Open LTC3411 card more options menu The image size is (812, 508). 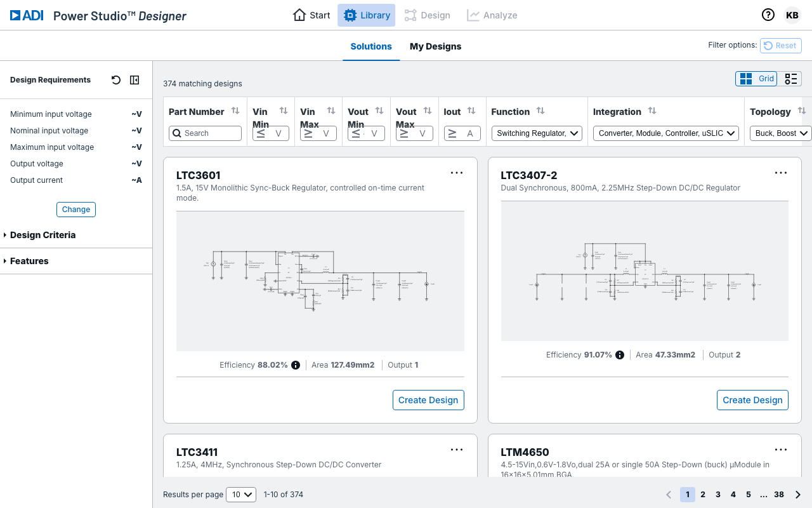click(x=457, y=450)
